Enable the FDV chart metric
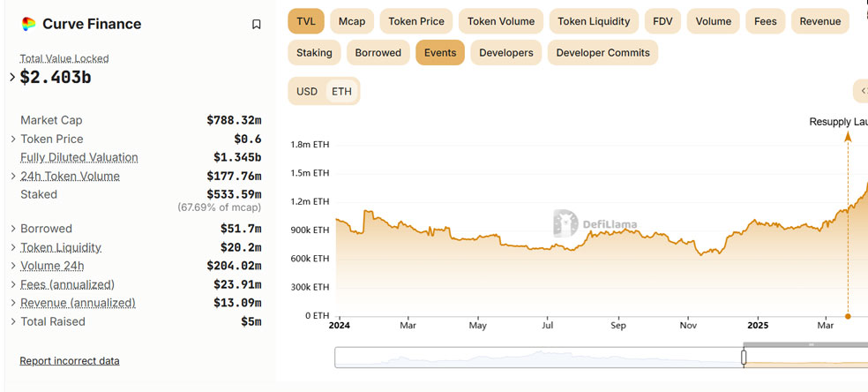Viewport: 868px width, 392px height. click(662, 21)
